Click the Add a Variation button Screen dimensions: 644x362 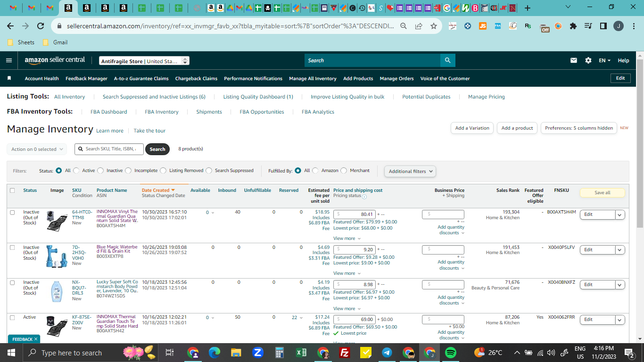[472, 128]
